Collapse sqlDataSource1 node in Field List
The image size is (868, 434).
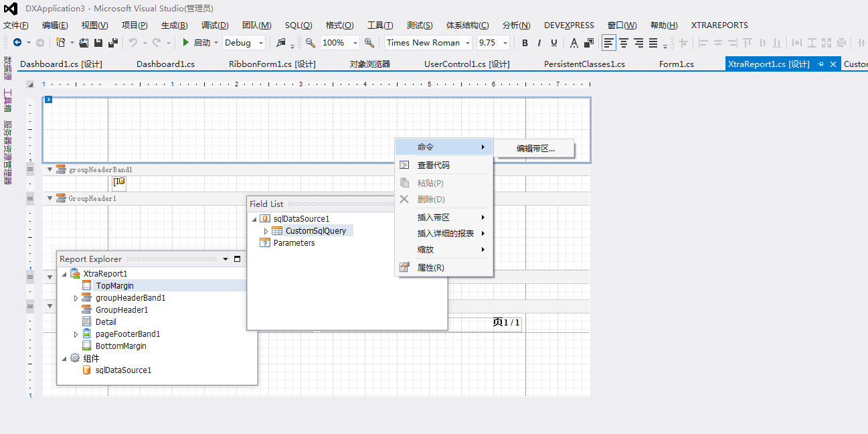coord(254,219)
